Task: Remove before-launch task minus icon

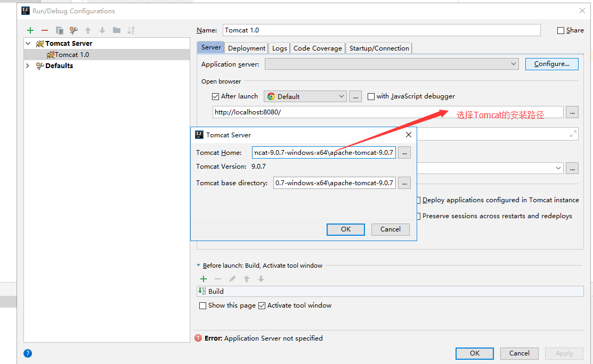Action: click(218, 279)
